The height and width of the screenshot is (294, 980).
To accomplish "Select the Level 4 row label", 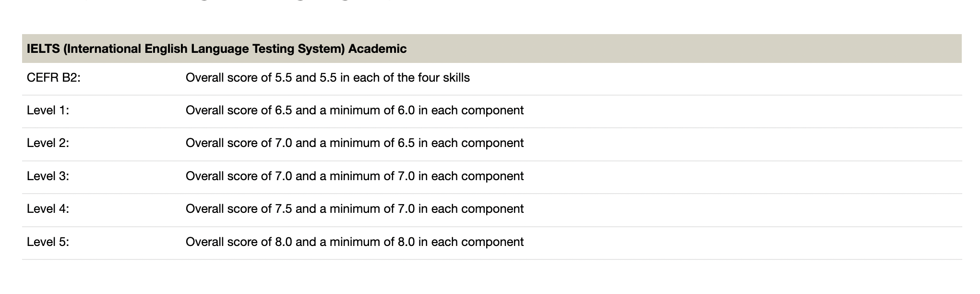I will [x=48, y=209].
